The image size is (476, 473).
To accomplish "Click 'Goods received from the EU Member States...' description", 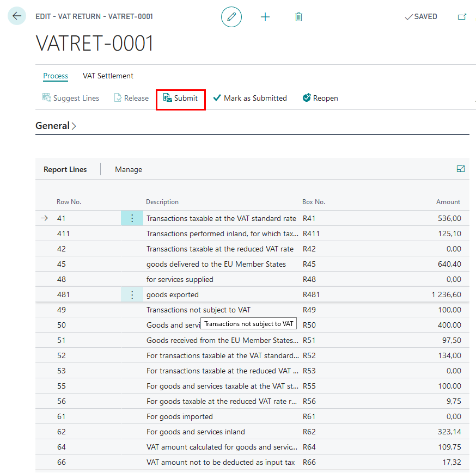I will pyautogui.click(x=222, y=340).
